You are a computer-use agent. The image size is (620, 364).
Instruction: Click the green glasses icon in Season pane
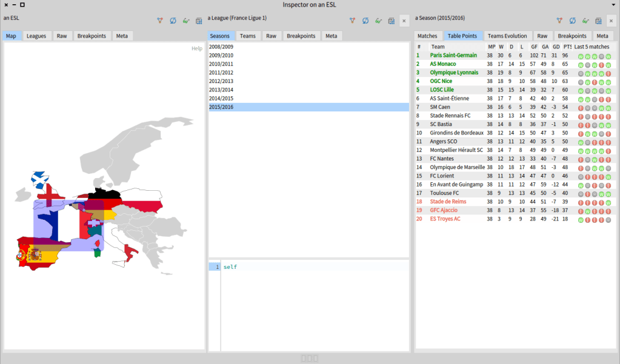pos(585,21)
